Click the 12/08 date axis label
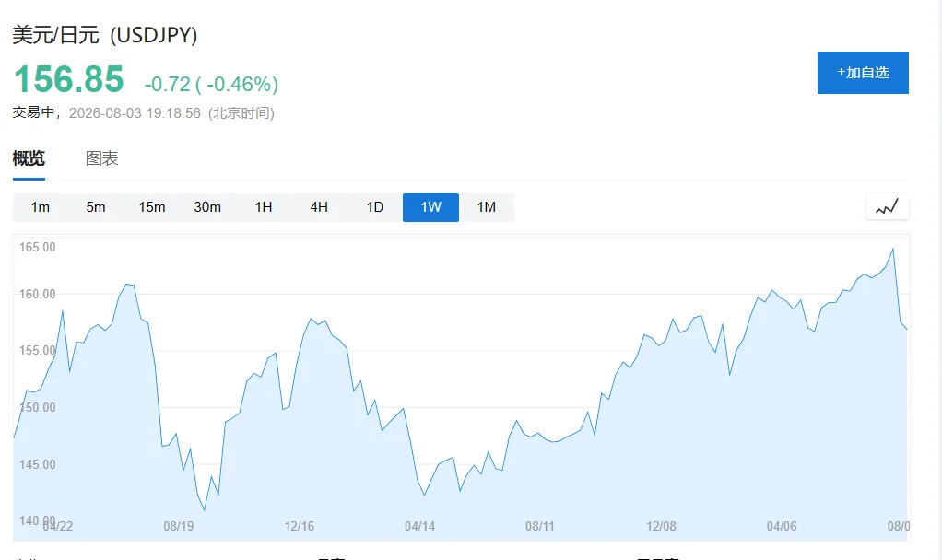This screenshot has width=942, height=560. coord(661,527)
